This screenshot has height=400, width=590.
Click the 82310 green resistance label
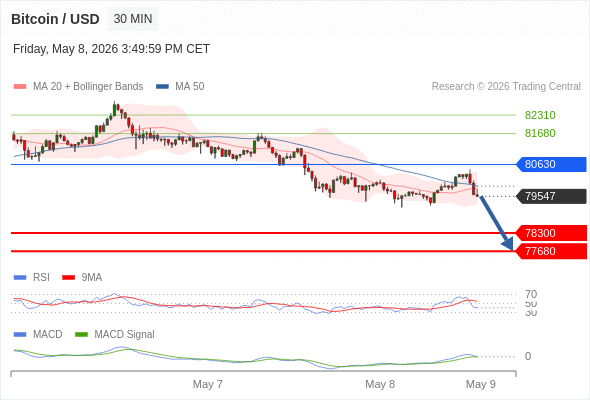pyautogui.click(x=540, y=115)
